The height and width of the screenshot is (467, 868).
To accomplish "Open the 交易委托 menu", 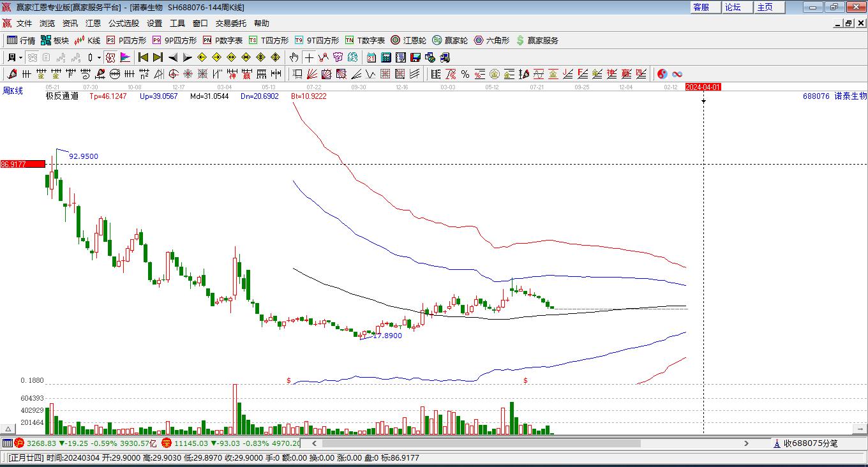I will tap(231, 23).
